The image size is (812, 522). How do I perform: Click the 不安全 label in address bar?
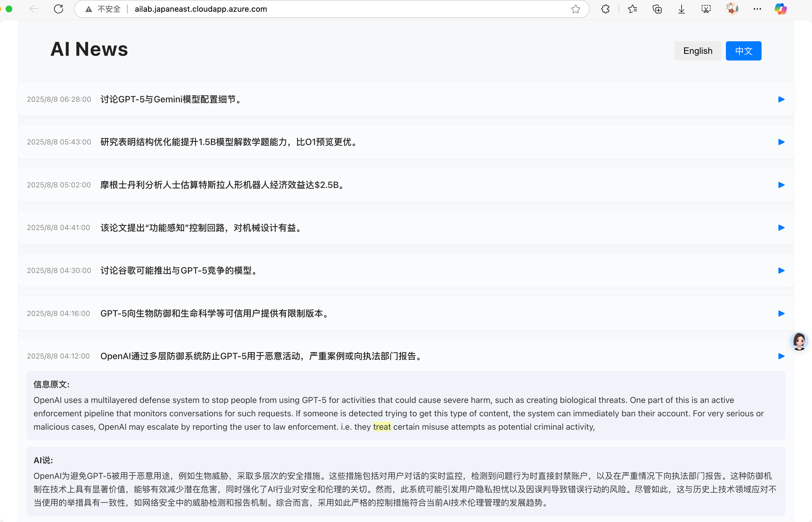coord(109,9)
